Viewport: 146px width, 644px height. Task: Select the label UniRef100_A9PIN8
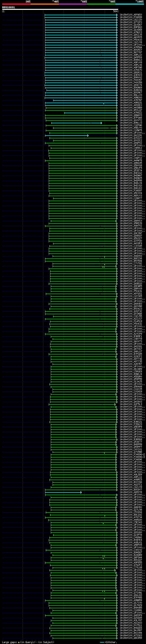tap(131, 67)
